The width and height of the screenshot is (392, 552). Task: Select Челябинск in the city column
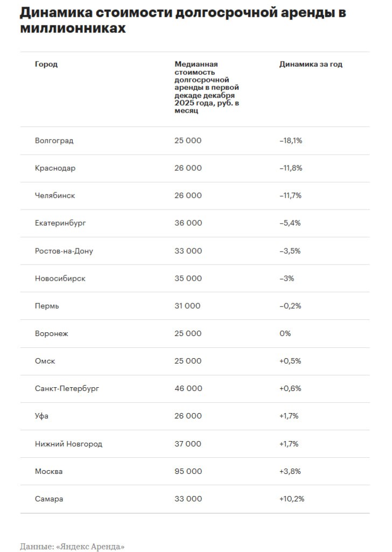coord(55,195)
